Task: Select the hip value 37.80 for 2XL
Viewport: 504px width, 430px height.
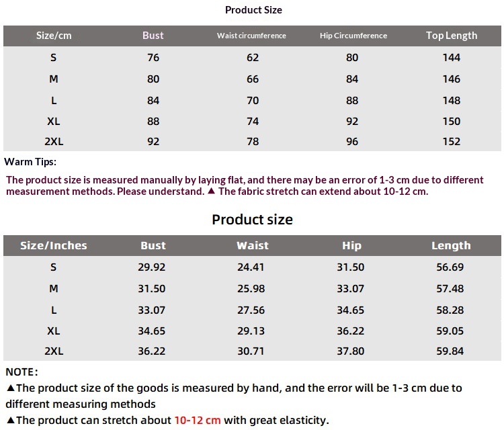Action: click(350, 351)
